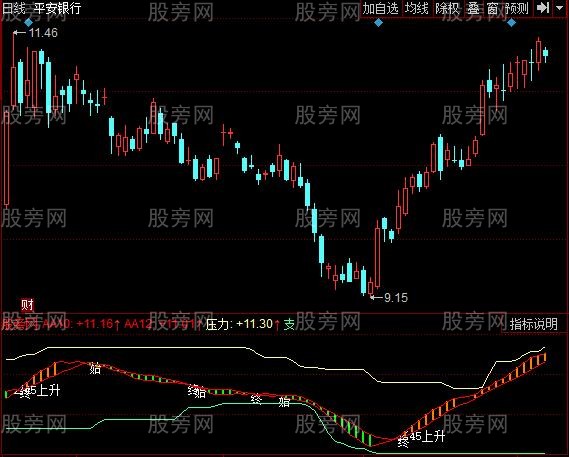Toggle the 均线 moving average display

pyautogui.click(x=417, y=8)
